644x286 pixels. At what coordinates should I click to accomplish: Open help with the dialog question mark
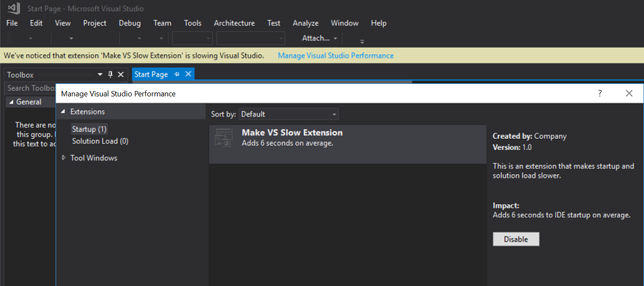[x=600, y=93]
